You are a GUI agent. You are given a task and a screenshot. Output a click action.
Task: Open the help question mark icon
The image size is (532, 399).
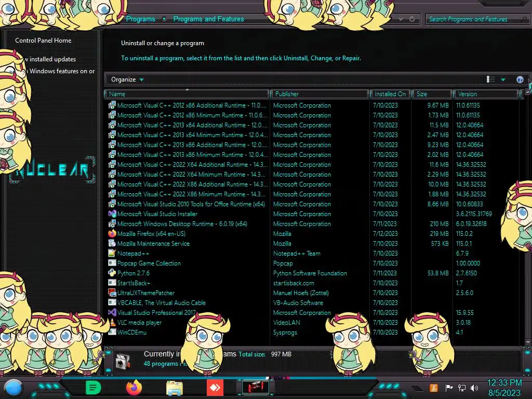tap(520, 79)
